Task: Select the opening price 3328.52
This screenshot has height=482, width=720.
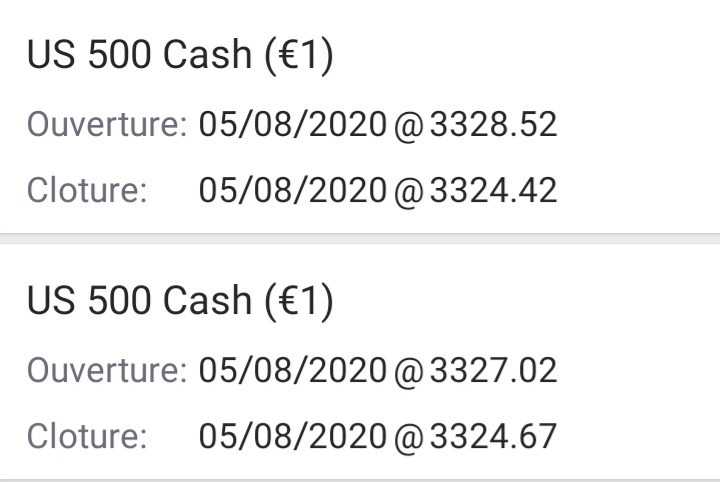Action: pyautogui.click(x=492, y=125)
